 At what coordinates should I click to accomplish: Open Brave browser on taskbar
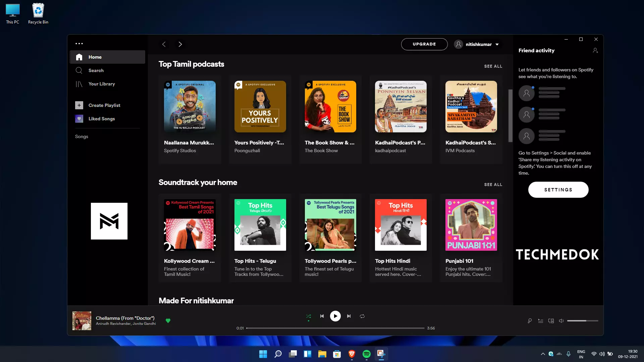(352, 354)
